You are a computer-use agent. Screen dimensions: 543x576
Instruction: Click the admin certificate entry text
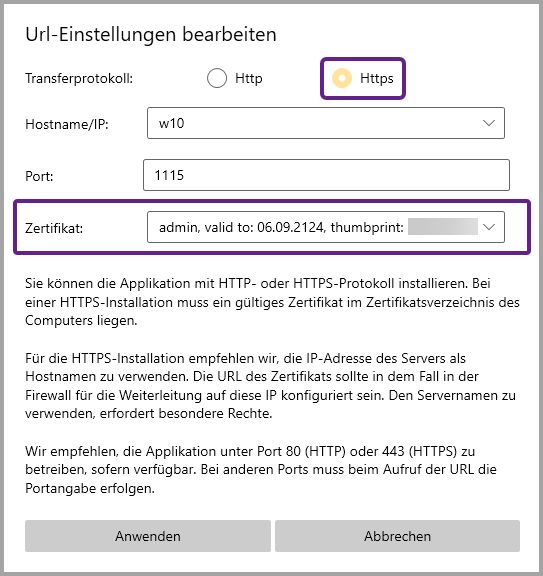pos(281,227)
